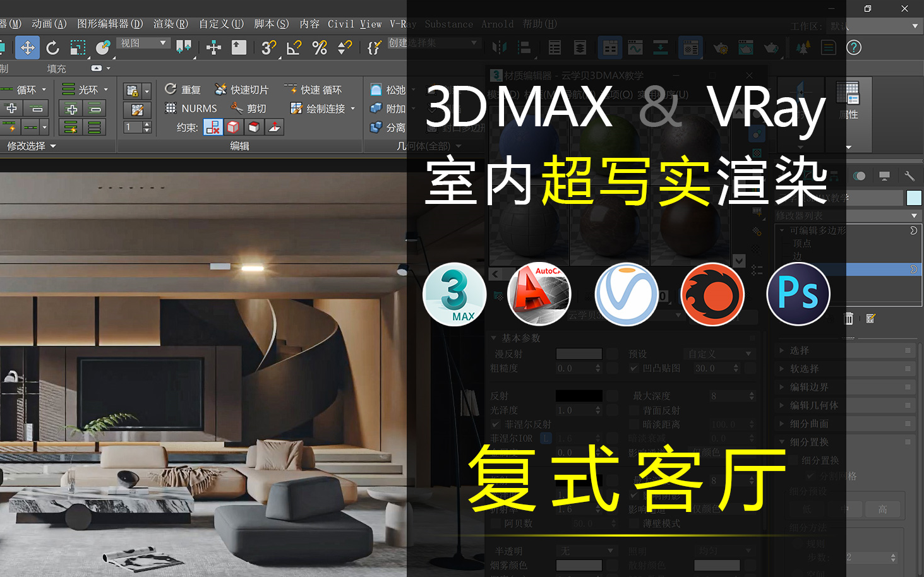Open the Civil View menu
924x577 pixels.
(354, 24)
